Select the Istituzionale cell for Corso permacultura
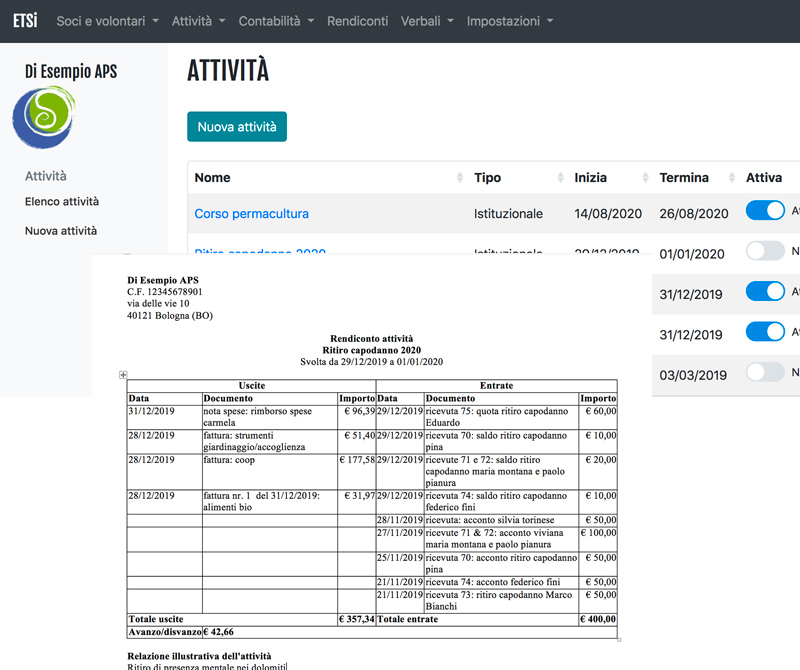Viewport: 800px width, 670px height. pyautogui.click(x=508, y=214)
